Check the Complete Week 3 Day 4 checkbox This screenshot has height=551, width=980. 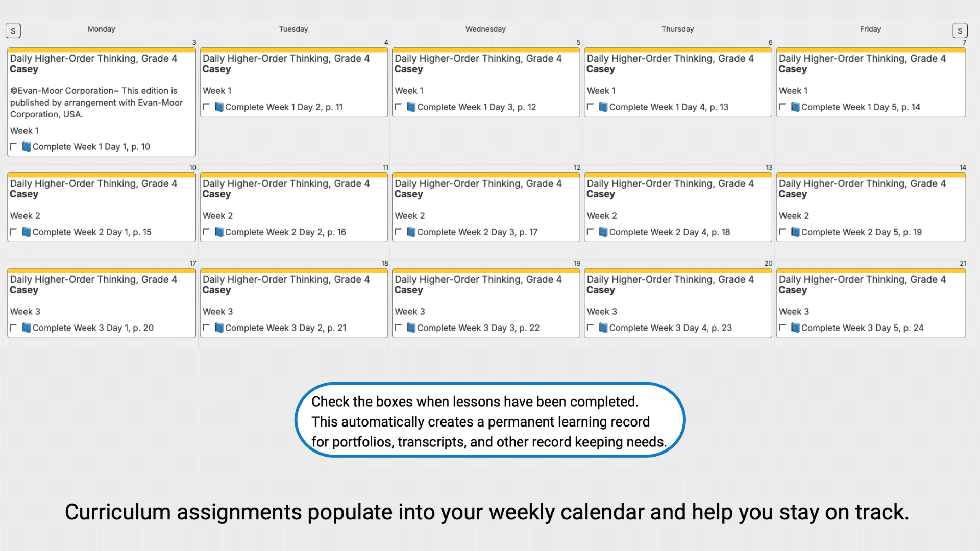click(591, 328)
